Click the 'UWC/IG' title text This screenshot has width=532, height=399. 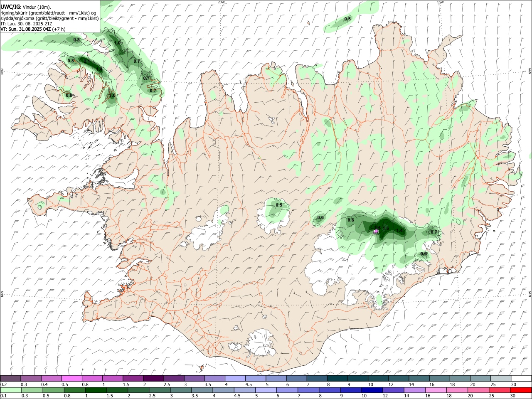point(10,7)
